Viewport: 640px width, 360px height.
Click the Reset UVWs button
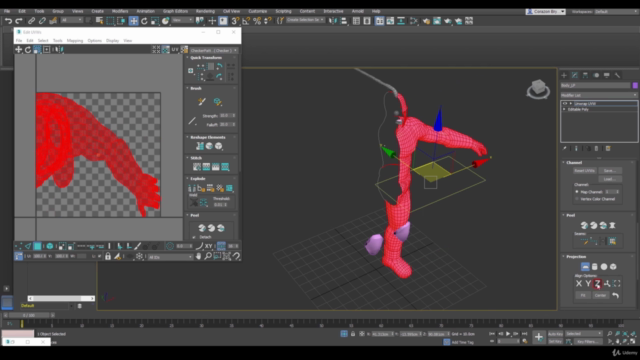point(584,171)
